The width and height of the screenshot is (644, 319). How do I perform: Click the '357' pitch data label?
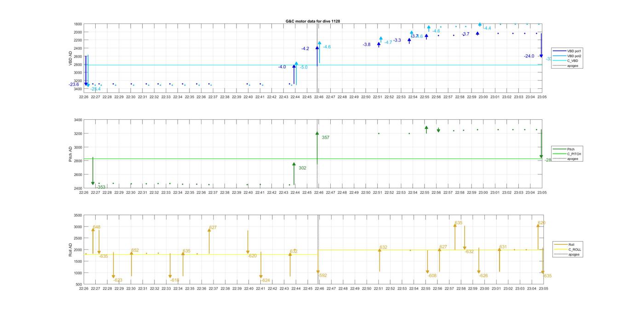pos(326,138)
